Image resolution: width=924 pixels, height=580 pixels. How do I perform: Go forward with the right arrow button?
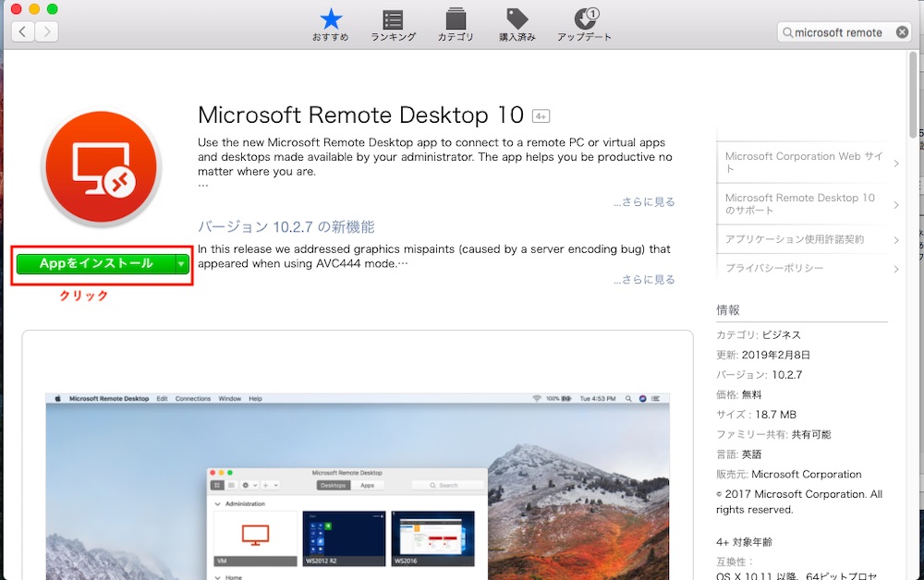click(46, 31)
